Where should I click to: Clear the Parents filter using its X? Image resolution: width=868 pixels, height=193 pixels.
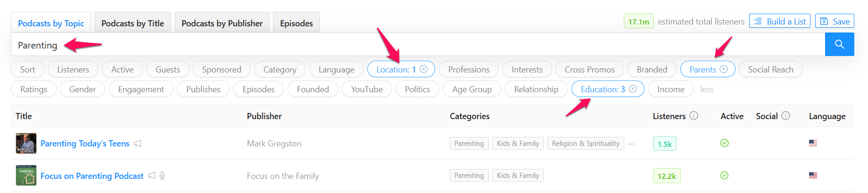[x=724, y=69]
